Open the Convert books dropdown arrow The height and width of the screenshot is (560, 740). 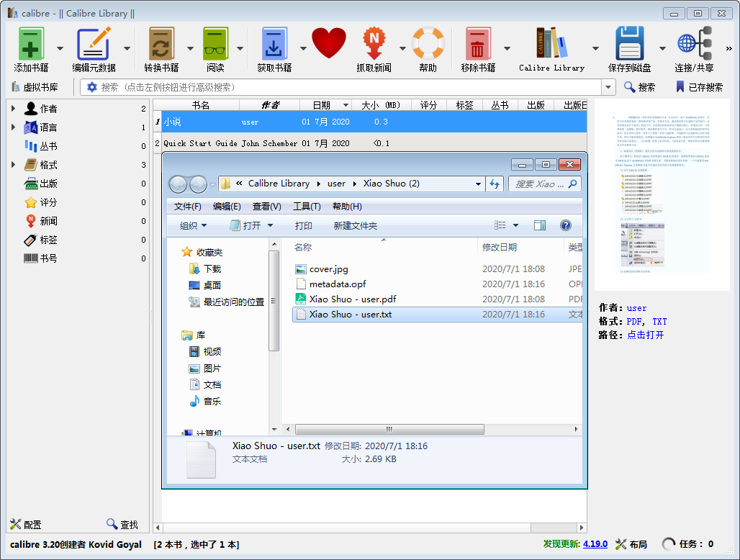click(x=190, y=48)
